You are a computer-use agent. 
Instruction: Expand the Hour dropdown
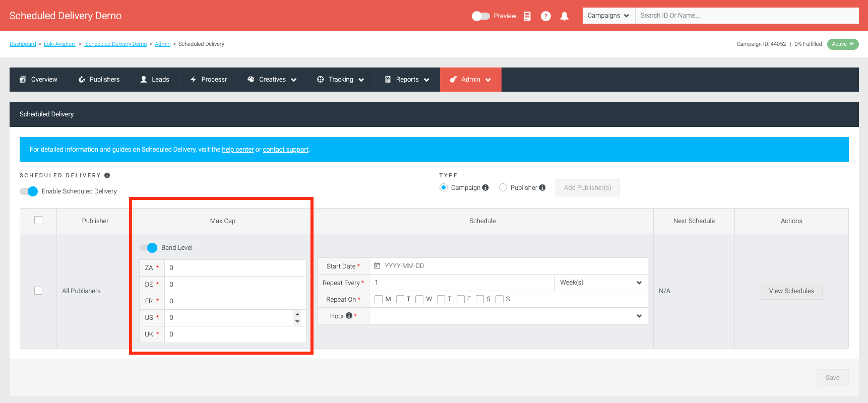tap(508, 316)
